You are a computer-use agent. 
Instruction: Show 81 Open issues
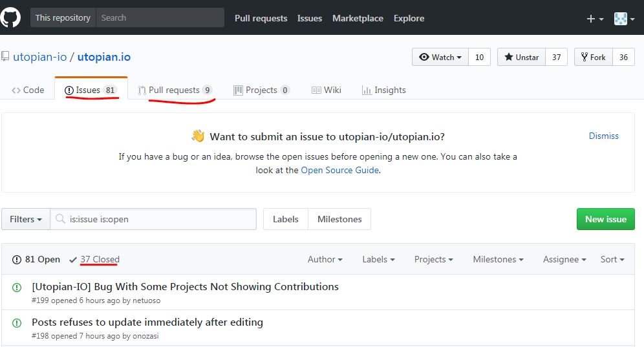click(36, 260)
